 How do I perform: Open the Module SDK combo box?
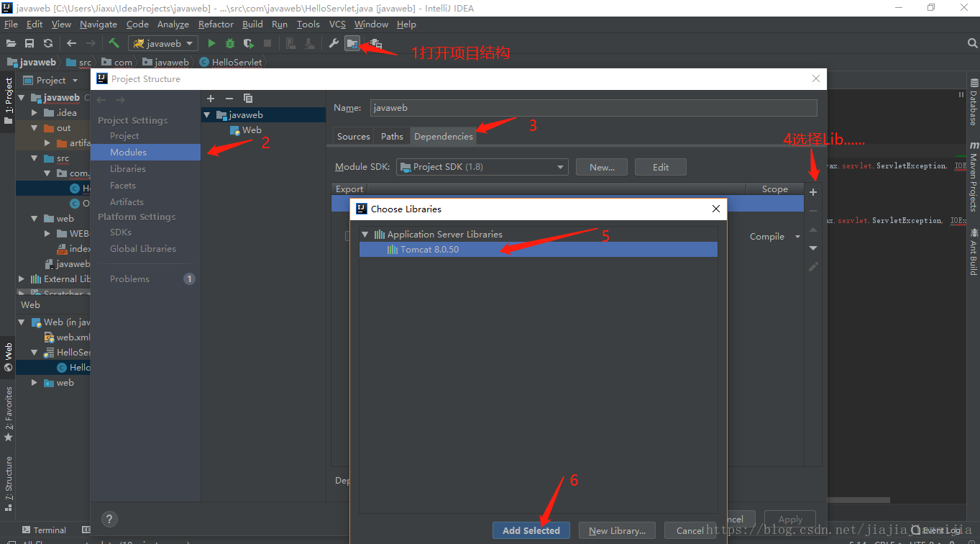482,167
